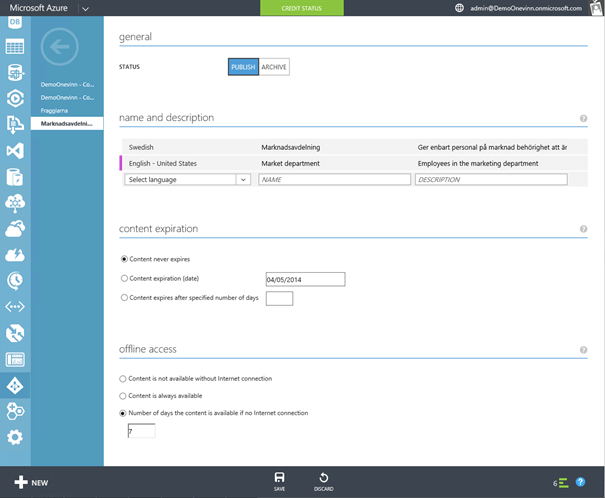Select Content never expires option
This screenshot has height=498, width=605.
[124, 259]
